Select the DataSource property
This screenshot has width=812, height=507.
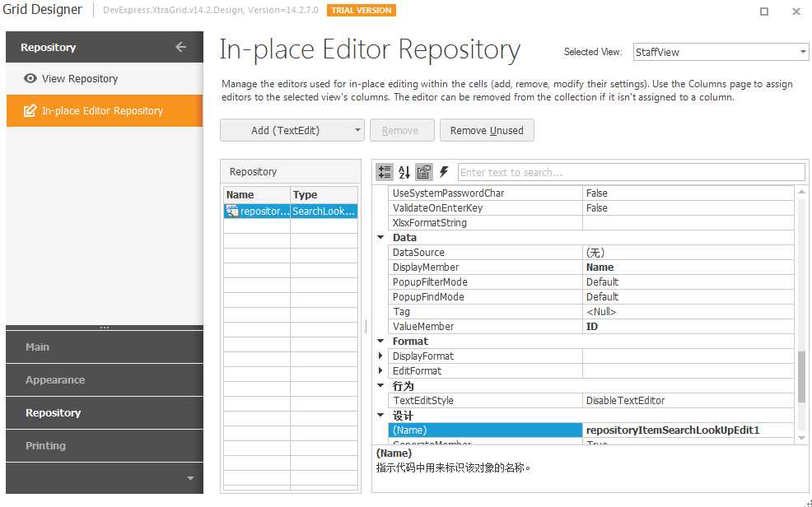point(485,253)
